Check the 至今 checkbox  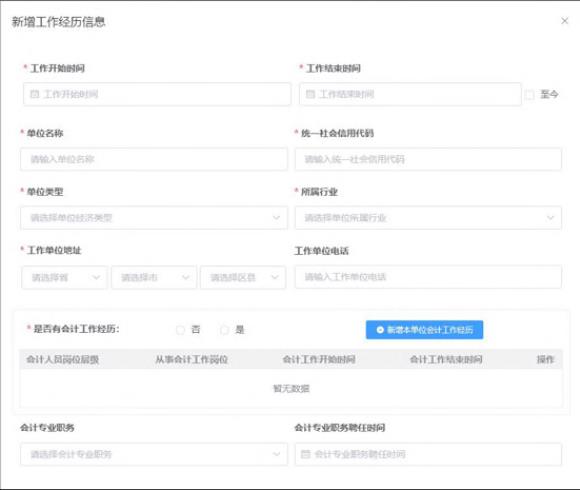pos(530,95)
